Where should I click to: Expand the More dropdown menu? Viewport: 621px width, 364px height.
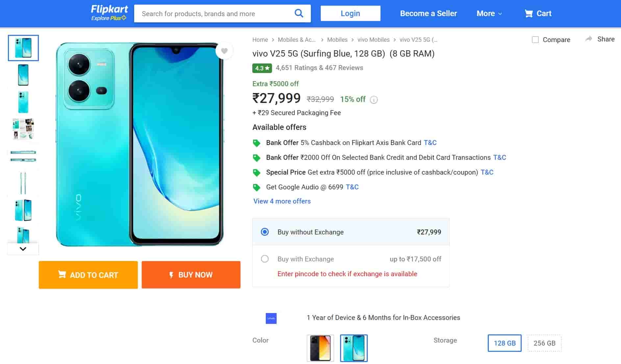point(489,13)
